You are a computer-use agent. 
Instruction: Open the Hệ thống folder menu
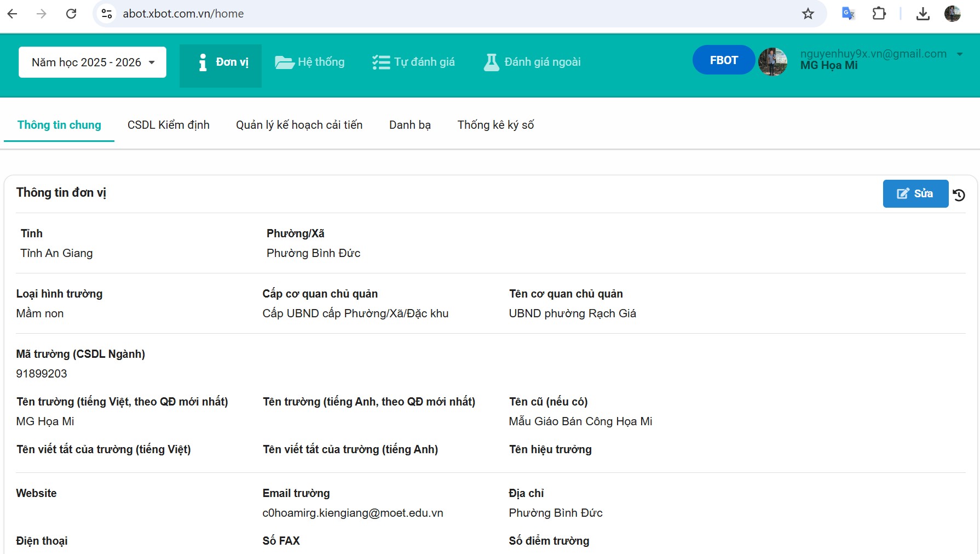[x=310, y=62]
